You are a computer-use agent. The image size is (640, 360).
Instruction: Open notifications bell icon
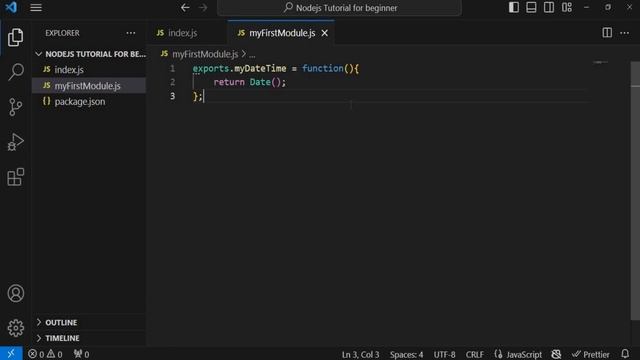tap(625, 353)
